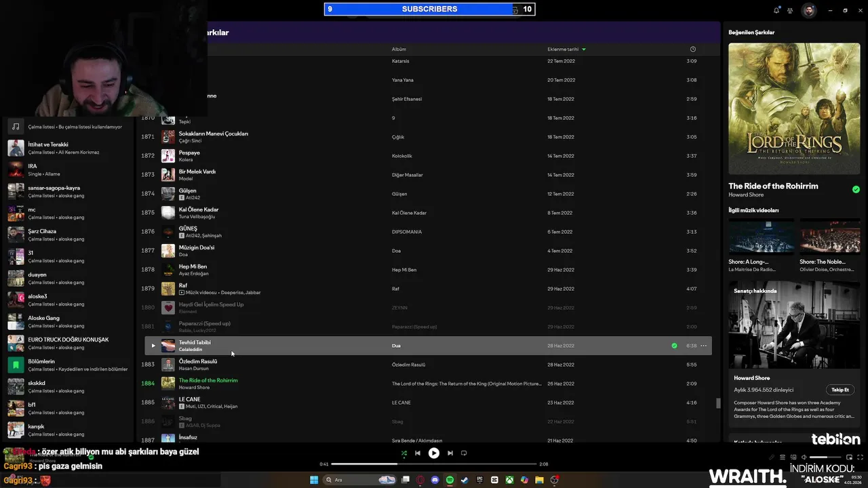Open Epic Games launcher in taskbar

(479, 480)
